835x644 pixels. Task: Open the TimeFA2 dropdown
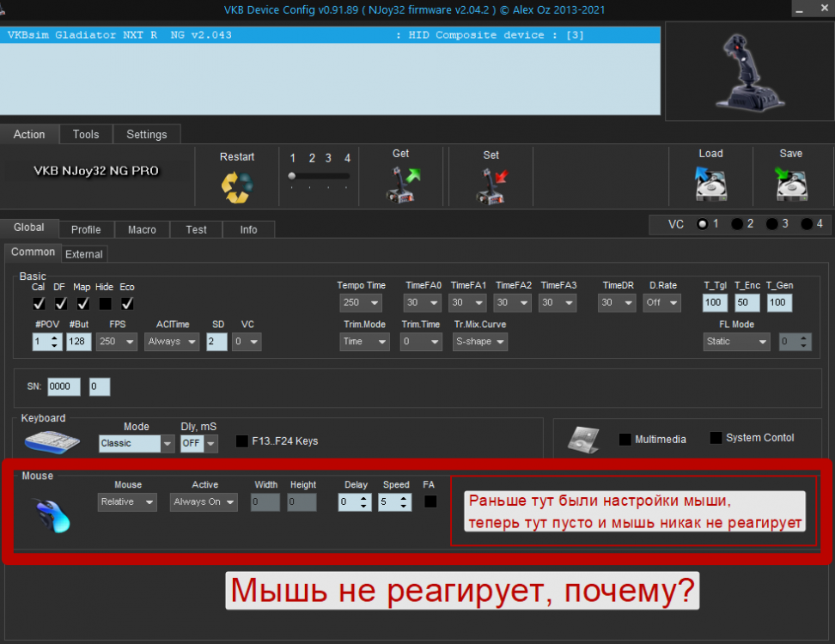pyautogui.click(x=513, y=303)
